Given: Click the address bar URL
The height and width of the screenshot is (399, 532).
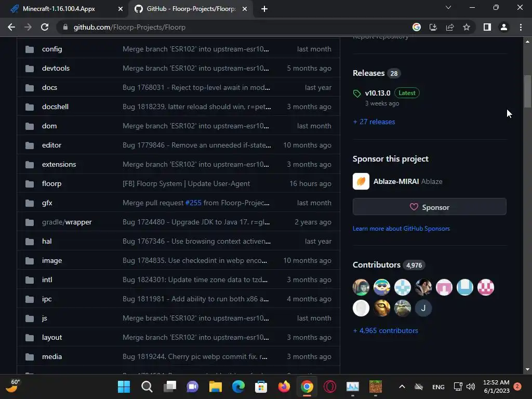Looking at the screenshot, I should (129, 27).
